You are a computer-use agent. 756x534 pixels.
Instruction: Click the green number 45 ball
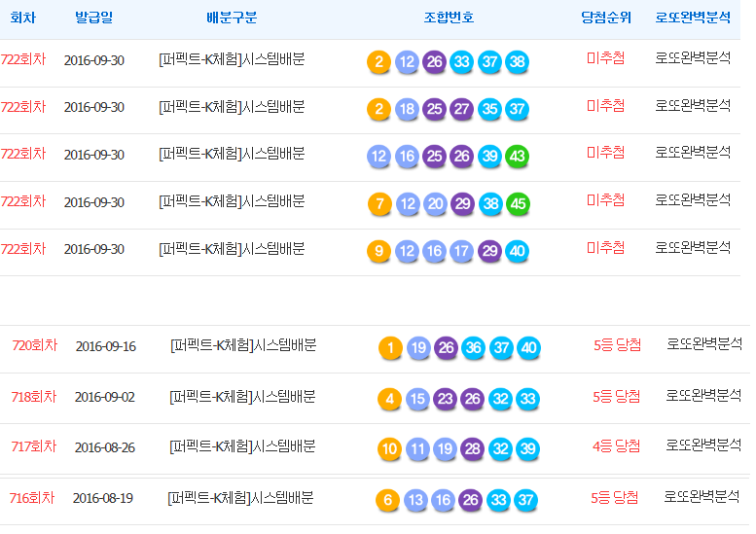(x=518, y=204)
